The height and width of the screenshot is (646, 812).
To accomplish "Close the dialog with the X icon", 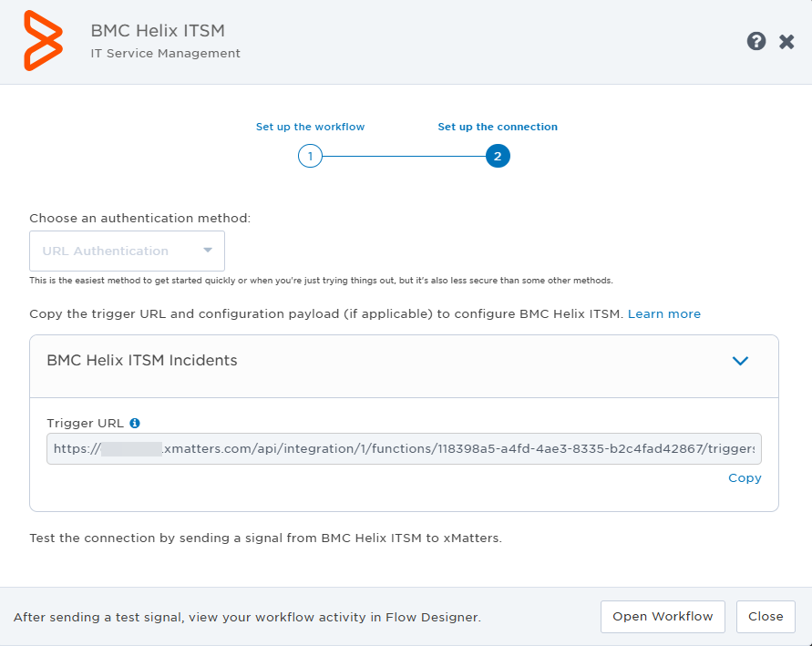I will [786, 41].
